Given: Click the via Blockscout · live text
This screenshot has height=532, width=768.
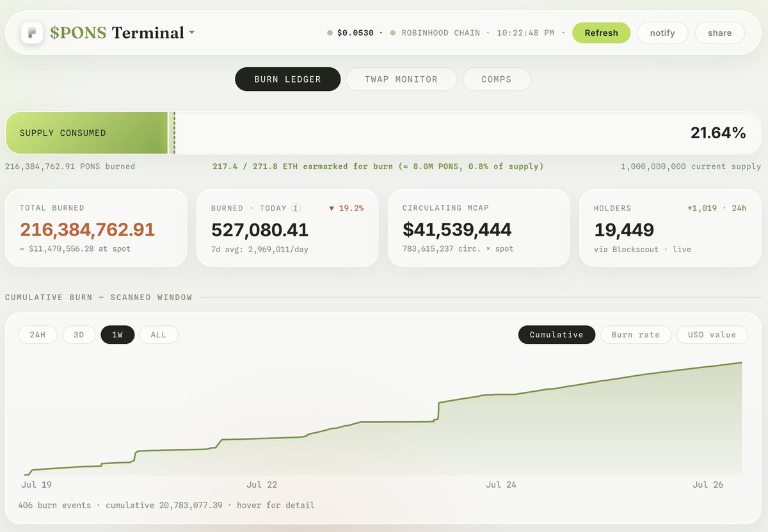Looking at the screenshot, I should (x=643, y=249).
